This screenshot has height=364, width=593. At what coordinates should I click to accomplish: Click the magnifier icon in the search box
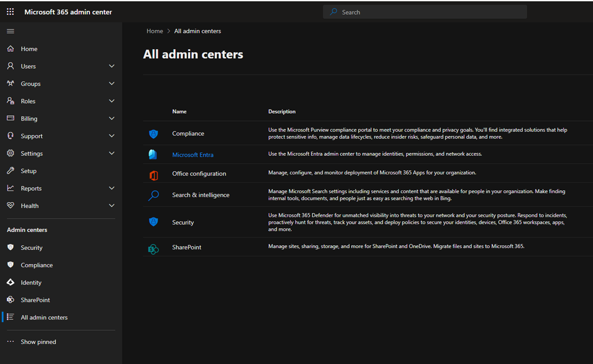coord(333,12)
